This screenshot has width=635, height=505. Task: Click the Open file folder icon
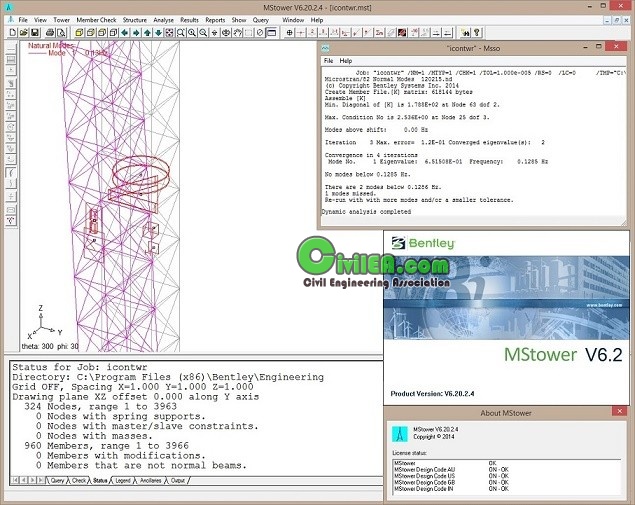point(23,33)
